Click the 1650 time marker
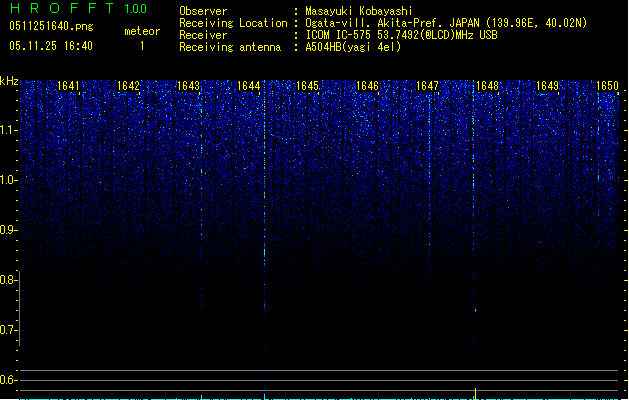Viewport: 629px width, 400px height. pos(607,86)
